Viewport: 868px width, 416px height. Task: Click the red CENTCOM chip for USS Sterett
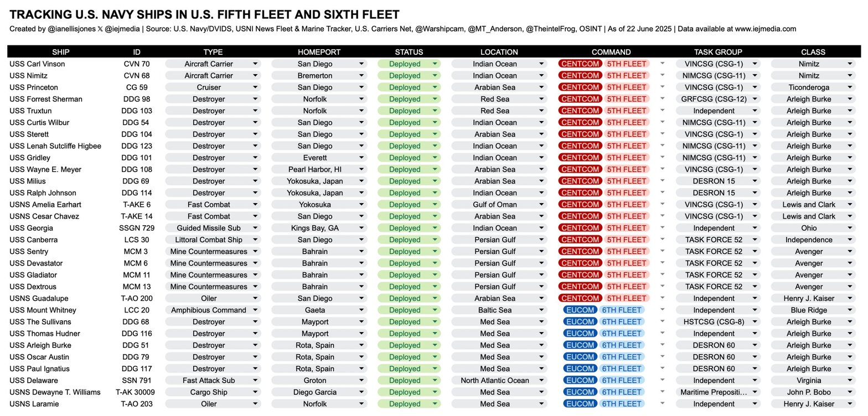click(580, 134)
